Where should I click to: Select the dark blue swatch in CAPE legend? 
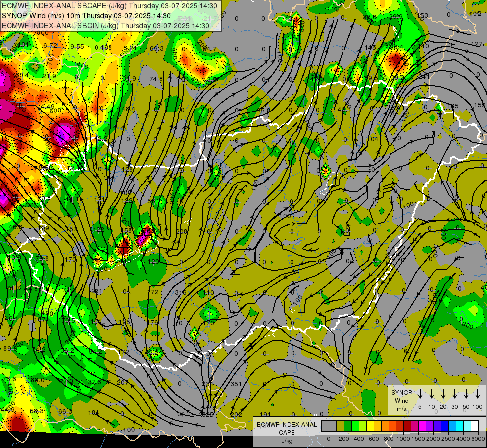click(445, 426)
